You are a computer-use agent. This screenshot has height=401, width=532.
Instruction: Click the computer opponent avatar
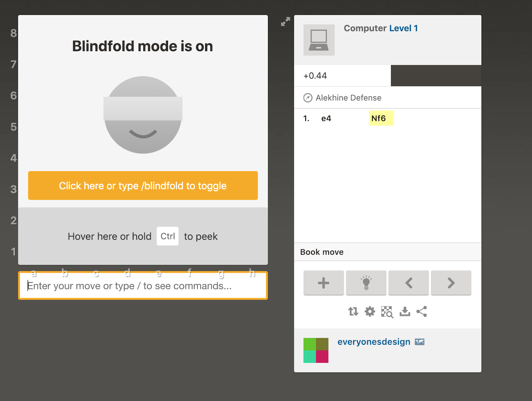pyautogui.click(x=319, y=40)
